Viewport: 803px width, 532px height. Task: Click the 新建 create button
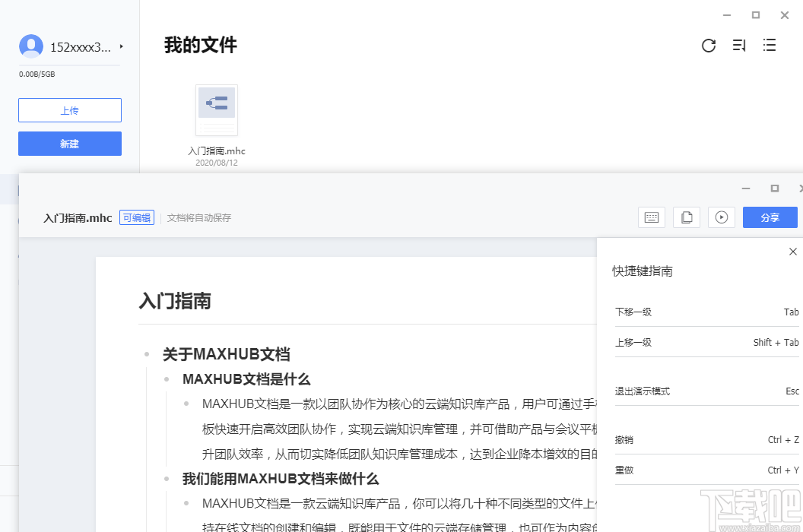[x=69, y=143]
